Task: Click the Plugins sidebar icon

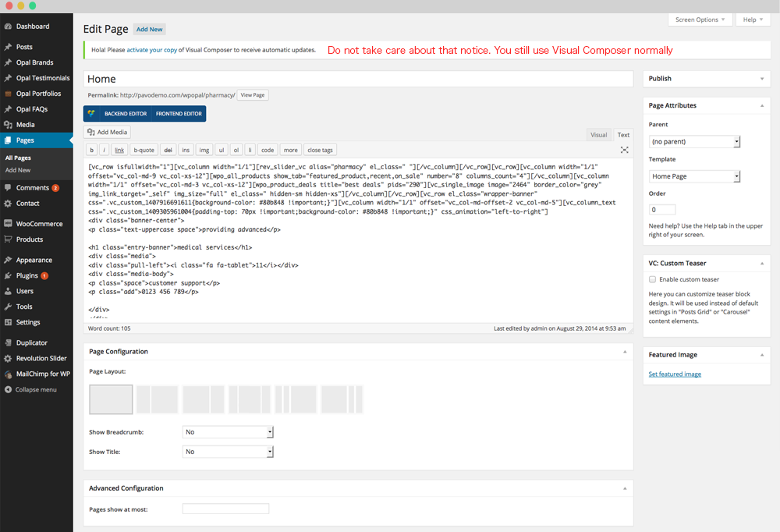Action: 8,275
